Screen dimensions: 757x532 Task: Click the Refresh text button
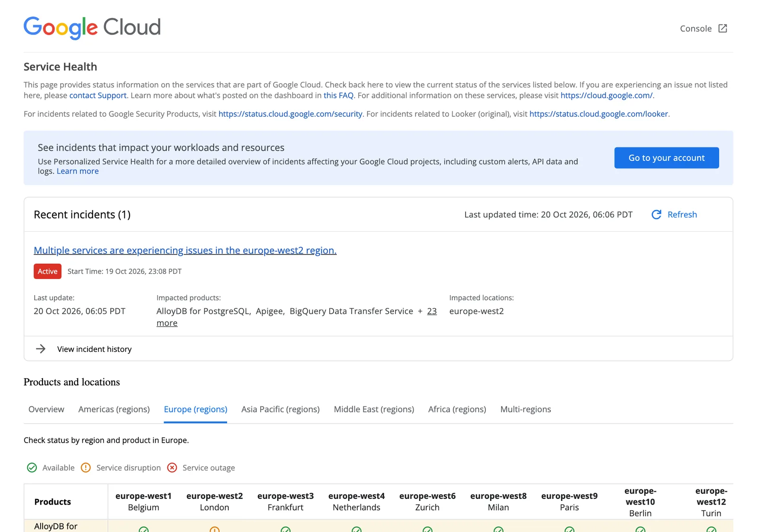pos(682,215)
